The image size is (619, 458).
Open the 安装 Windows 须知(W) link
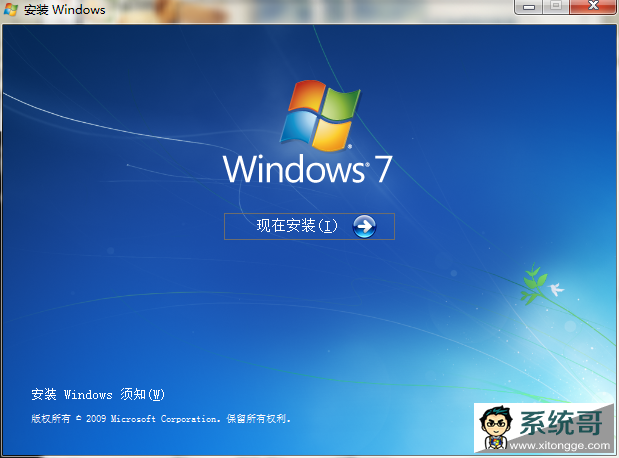coord(98,394)
